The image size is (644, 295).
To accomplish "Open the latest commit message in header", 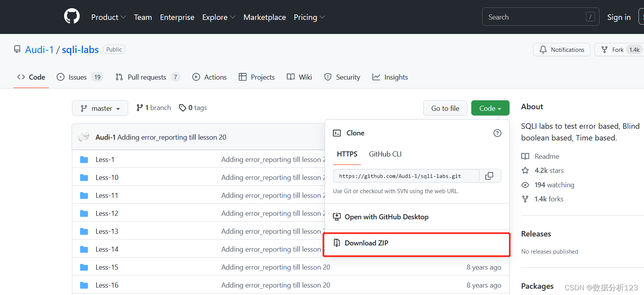I will click(172, 137).
